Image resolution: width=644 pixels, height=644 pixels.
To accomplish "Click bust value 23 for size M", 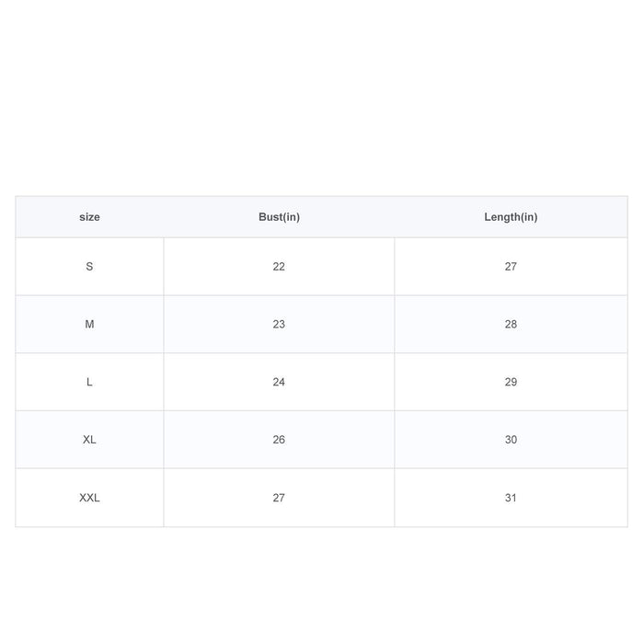I will [x=279, y=324].
